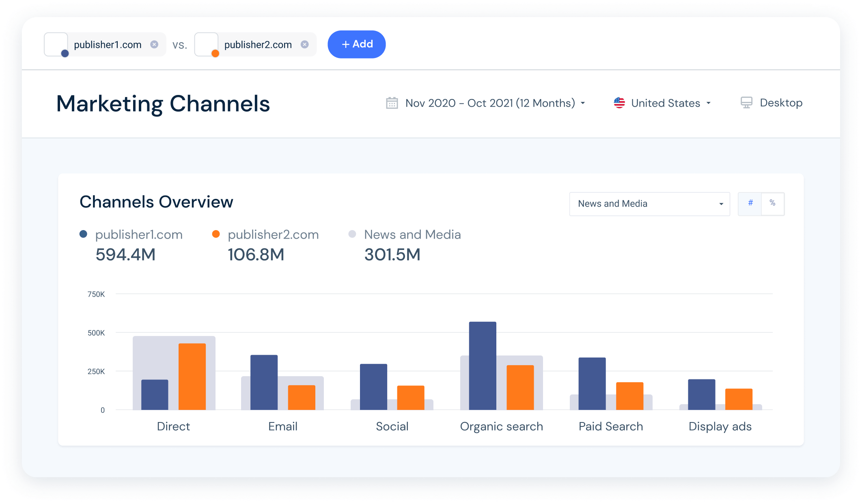Remove publisher2.com from comparison

pos(304,45)
